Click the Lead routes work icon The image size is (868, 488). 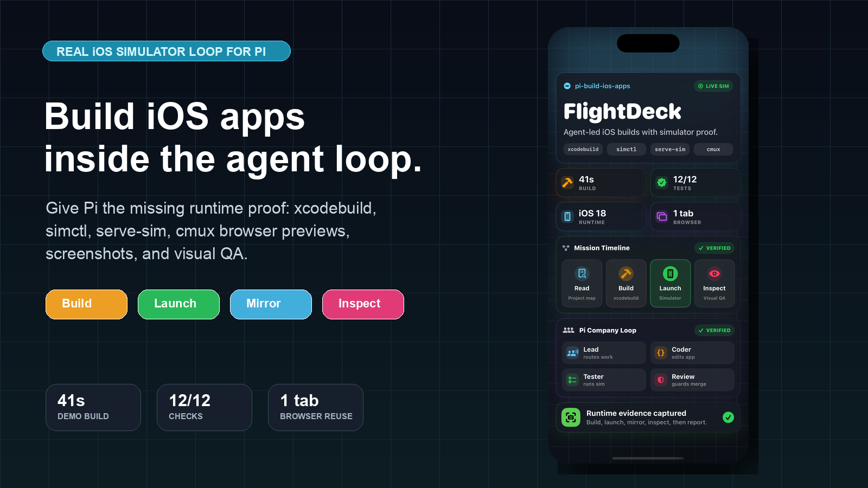(x=572, y=352)
